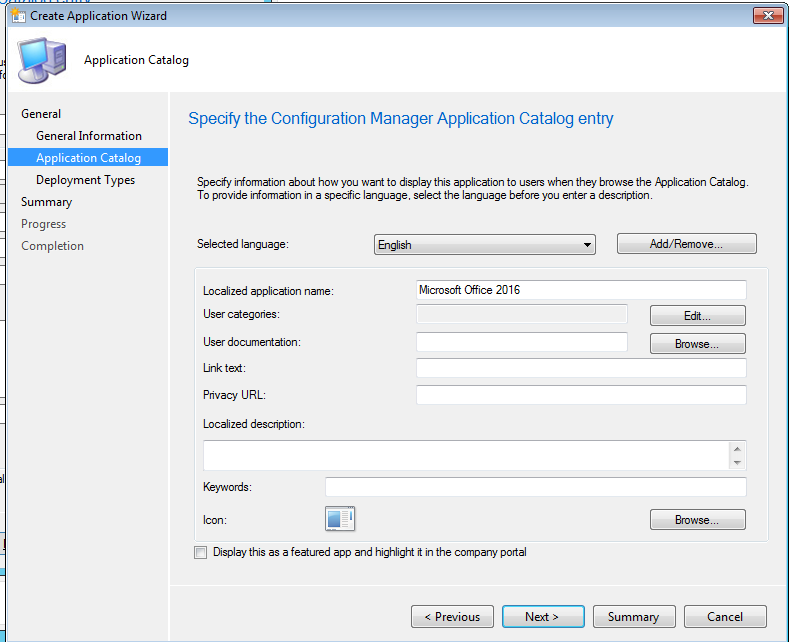Image resolution: width=791 pixels, height=642 pixels.
Task: Click the Summary button at bottom
Action: [x=634, y=616]
